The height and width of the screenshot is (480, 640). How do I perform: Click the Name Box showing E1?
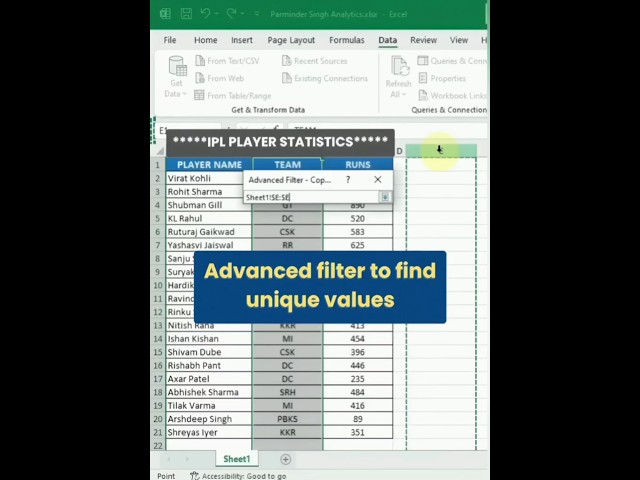pyautogui.click(x=190, y=130)
